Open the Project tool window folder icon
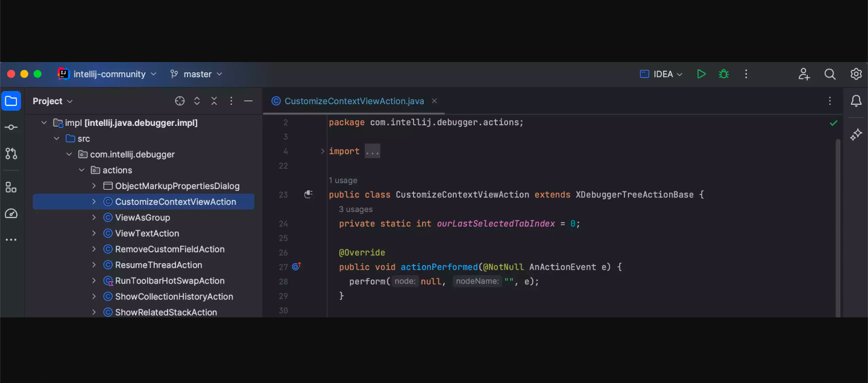 point(11,101)
